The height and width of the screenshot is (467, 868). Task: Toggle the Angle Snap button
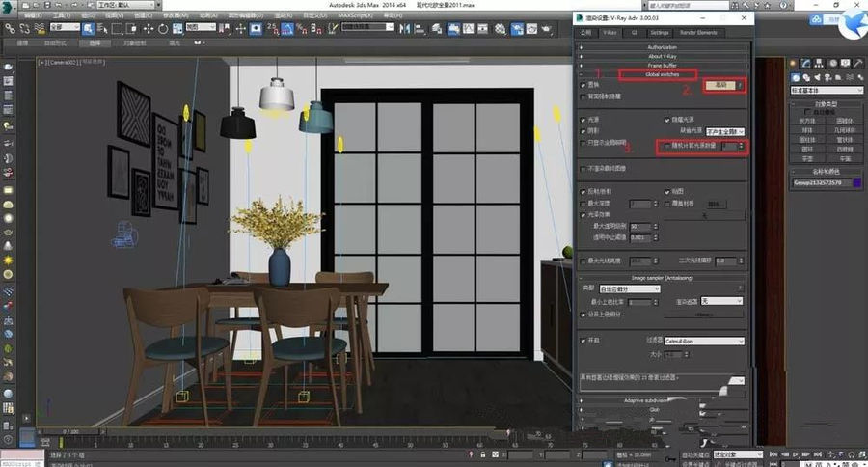point(286,28)
